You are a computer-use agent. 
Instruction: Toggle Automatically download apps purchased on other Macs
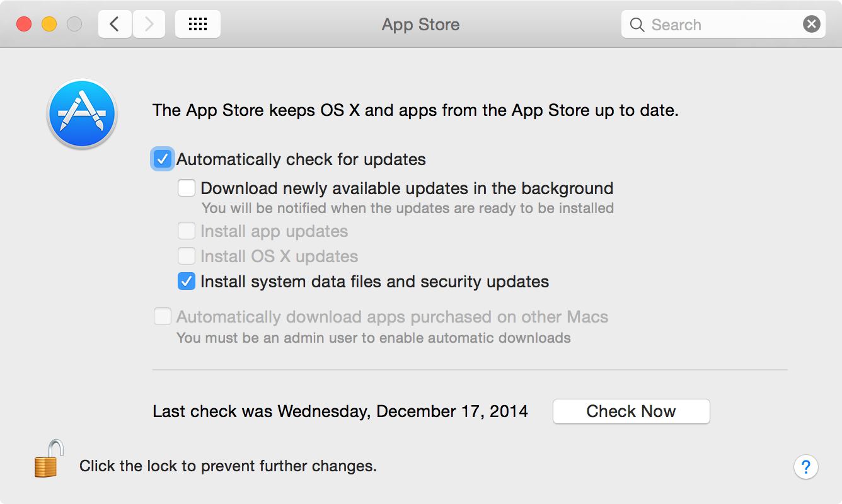point(163,317)
